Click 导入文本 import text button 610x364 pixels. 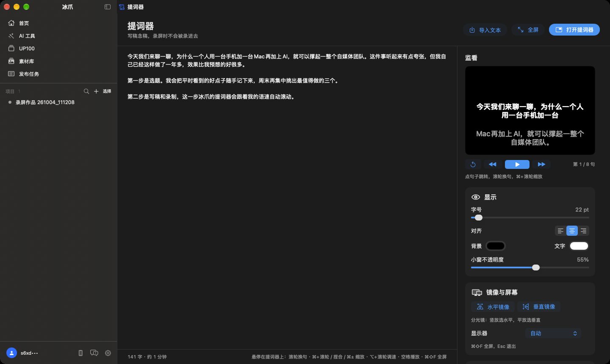pyautogui.click(x=485, y=30)
